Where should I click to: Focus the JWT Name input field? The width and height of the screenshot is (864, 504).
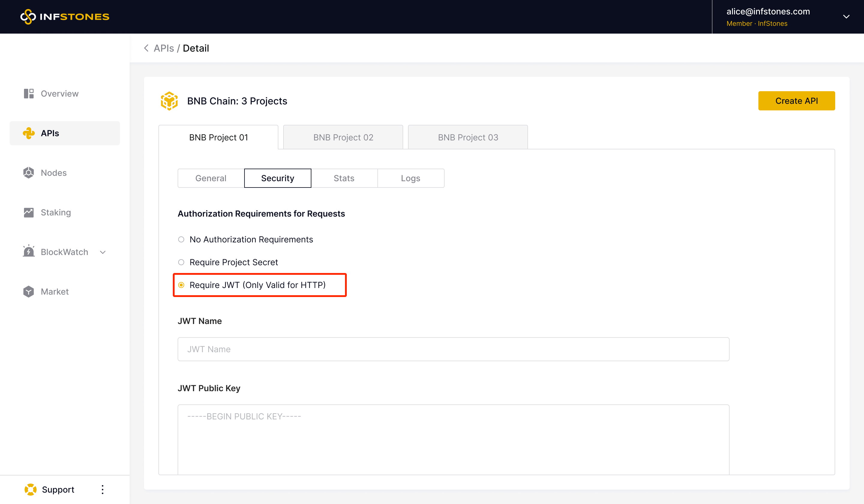coord(453,349)
